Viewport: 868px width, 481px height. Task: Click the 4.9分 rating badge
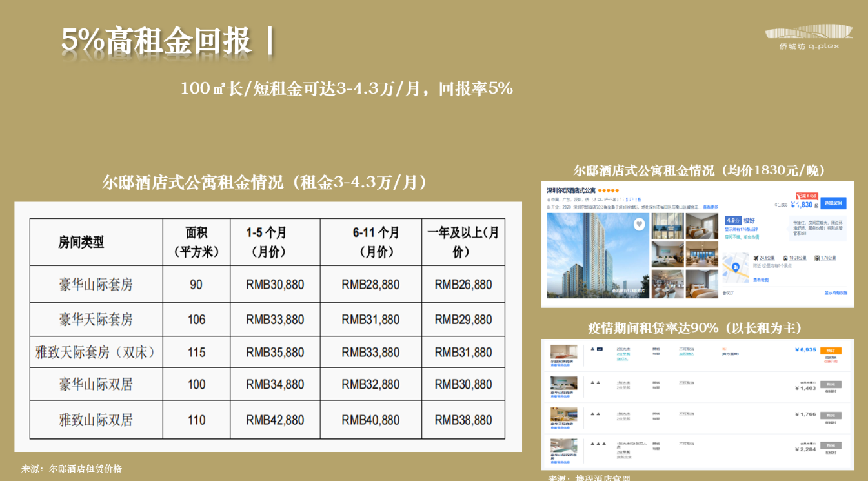pyautogui.click(x=732, y=220)
